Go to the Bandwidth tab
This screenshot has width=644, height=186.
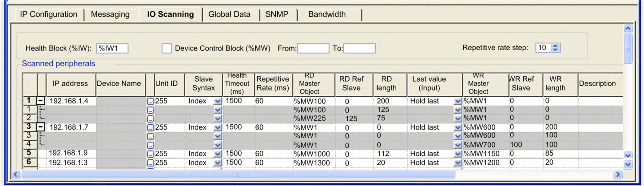click(x=327, y=15)
